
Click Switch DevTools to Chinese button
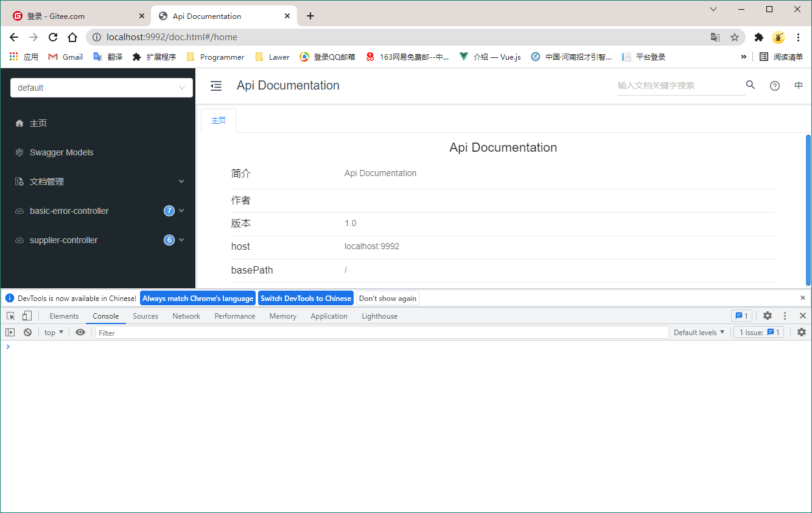(306, 298)
